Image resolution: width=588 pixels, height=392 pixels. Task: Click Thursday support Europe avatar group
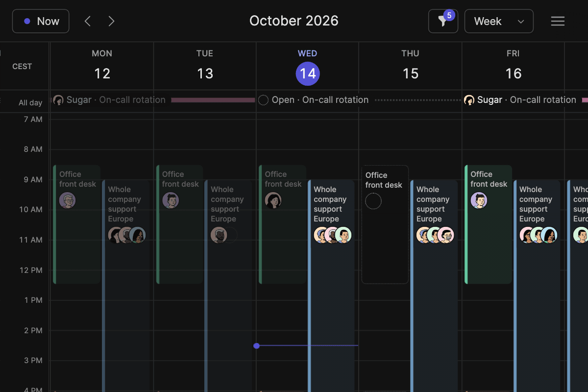(x=436, y=235)
